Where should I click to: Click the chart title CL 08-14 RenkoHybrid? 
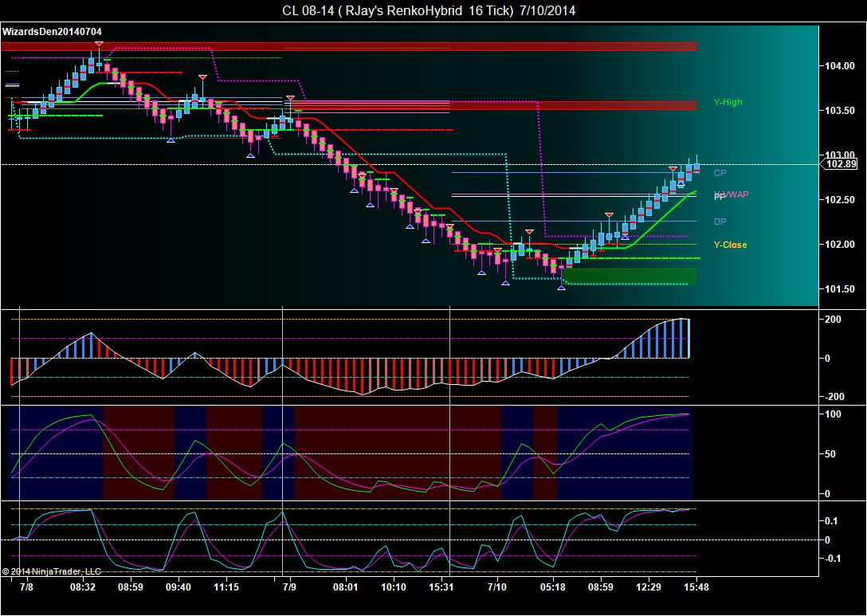429,10
